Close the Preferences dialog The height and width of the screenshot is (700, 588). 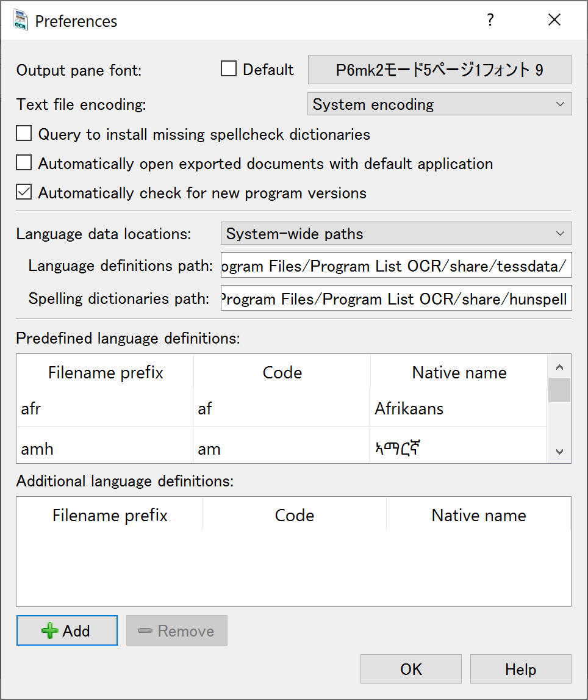tap(554, 20)
